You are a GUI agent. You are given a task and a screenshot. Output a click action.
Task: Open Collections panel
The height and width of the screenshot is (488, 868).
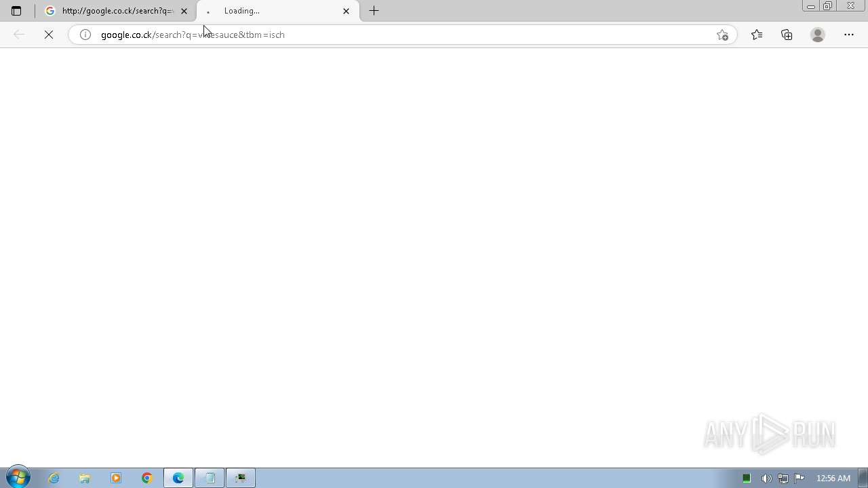tap(787, 35)
